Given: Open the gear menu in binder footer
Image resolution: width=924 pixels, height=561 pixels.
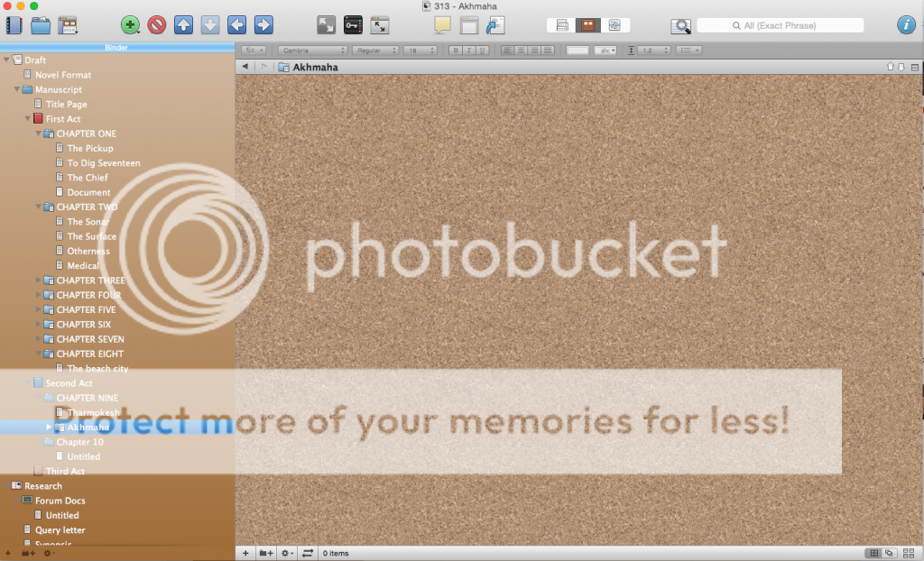Looking at the screenshot, I should (x=49, y=554).
